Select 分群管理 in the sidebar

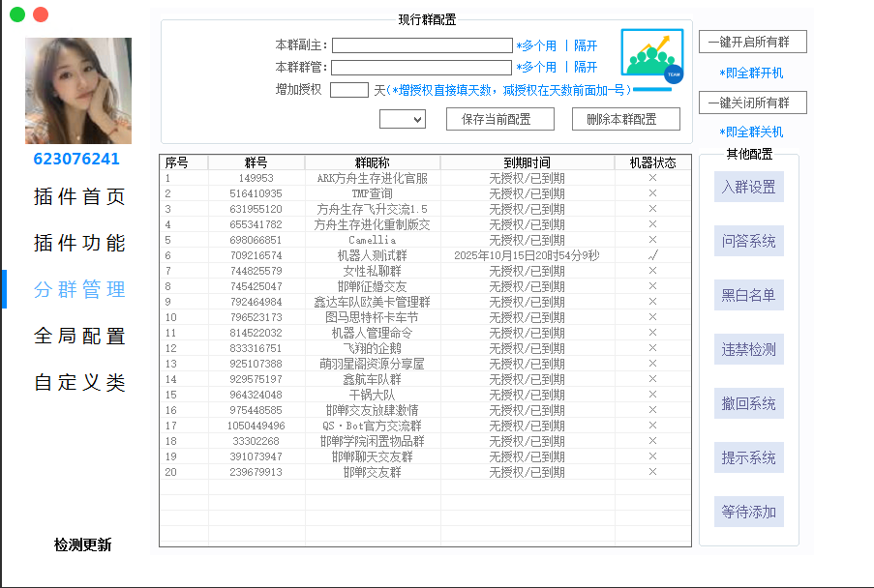(79, 289)
